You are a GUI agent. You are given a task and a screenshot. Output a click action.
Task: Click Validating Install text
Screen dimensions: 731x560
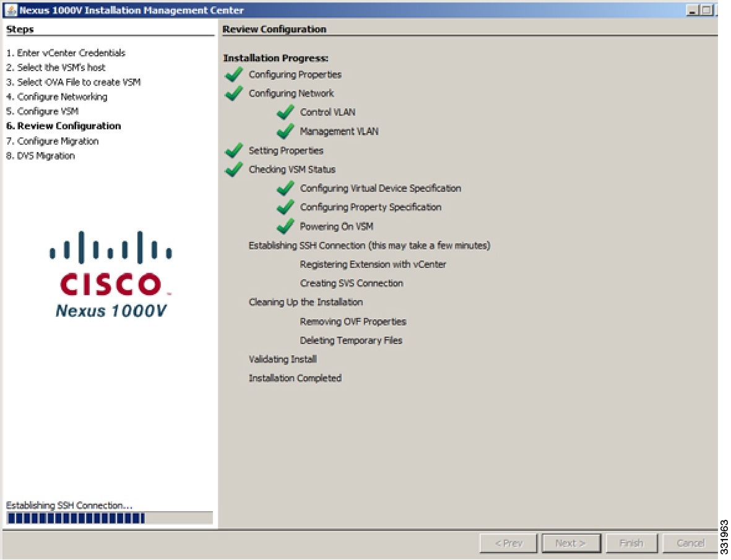click(282, 359)
